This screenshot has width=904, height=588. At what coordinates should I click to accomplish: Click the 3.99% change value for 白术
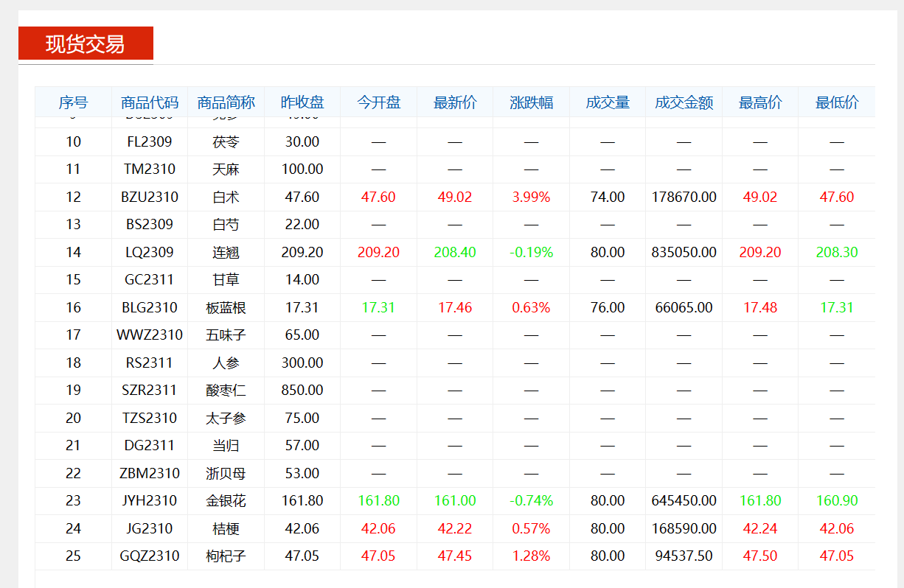[531, 197]
